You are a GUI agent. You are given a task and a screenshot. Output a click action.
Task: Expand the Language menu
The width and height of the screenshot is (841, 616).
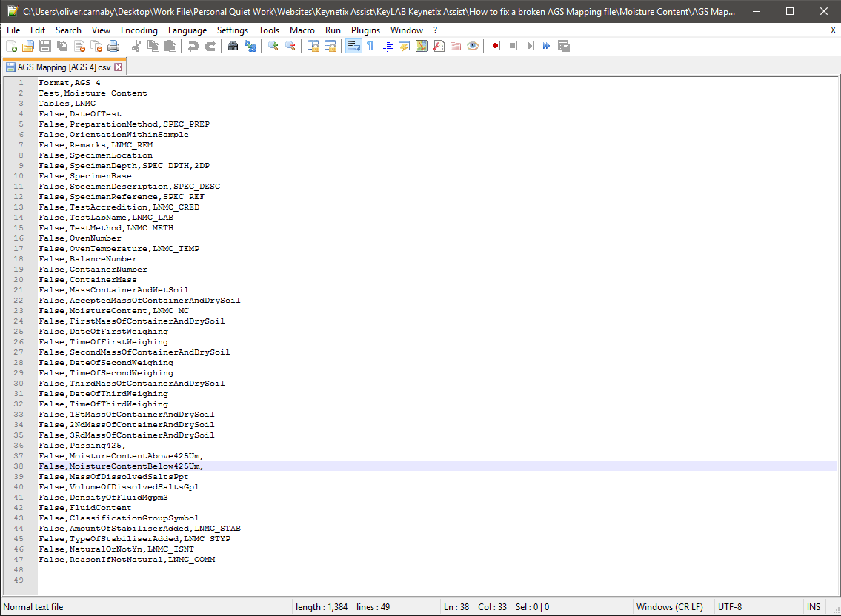[x=187, y=30]
